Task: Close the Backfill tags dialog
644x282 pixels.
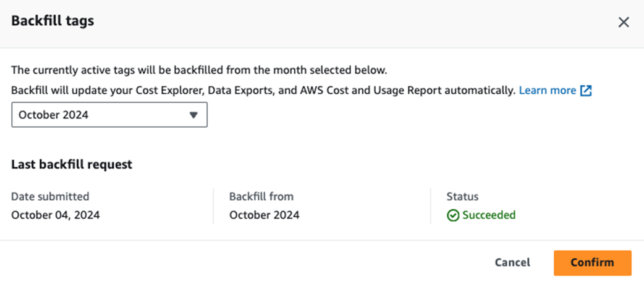Action: point(624,23)
